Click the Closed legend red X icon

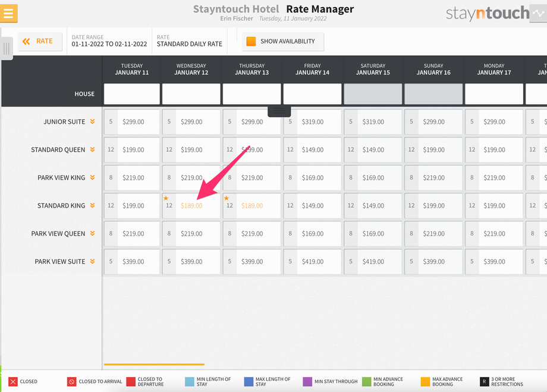(13, 381)
